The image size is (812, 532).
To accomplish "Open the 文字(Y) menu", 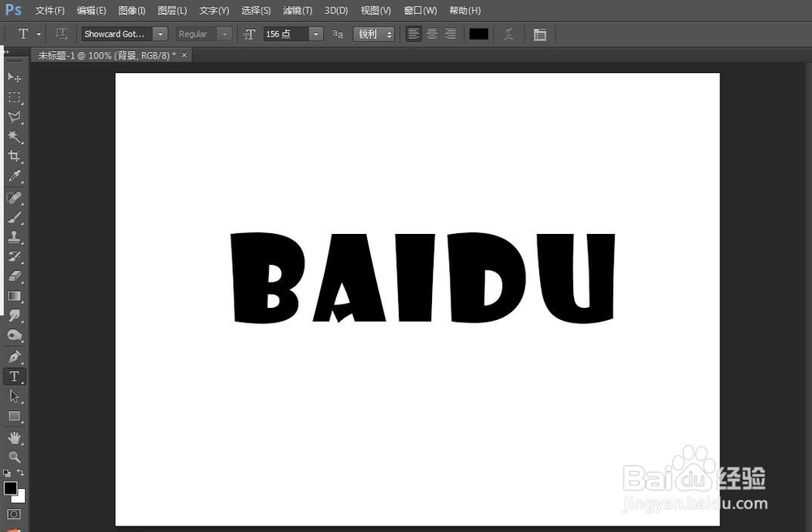I will 214,11.
